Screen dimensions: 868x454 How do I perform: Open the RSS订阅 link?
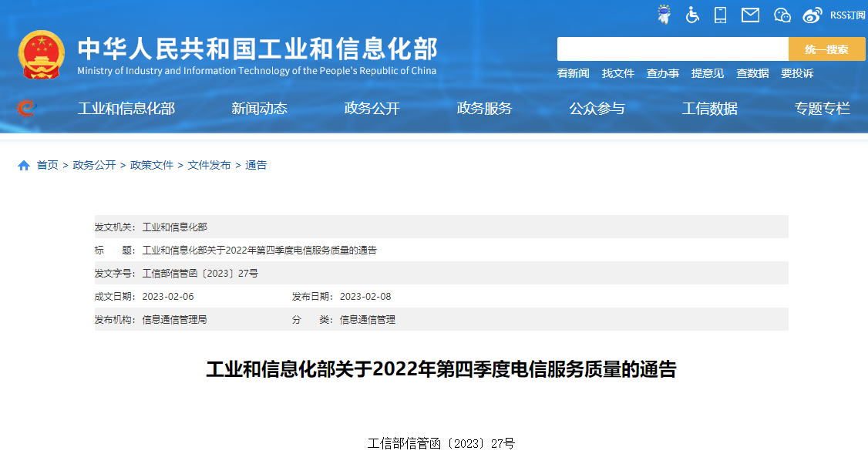tap(847, 15)
